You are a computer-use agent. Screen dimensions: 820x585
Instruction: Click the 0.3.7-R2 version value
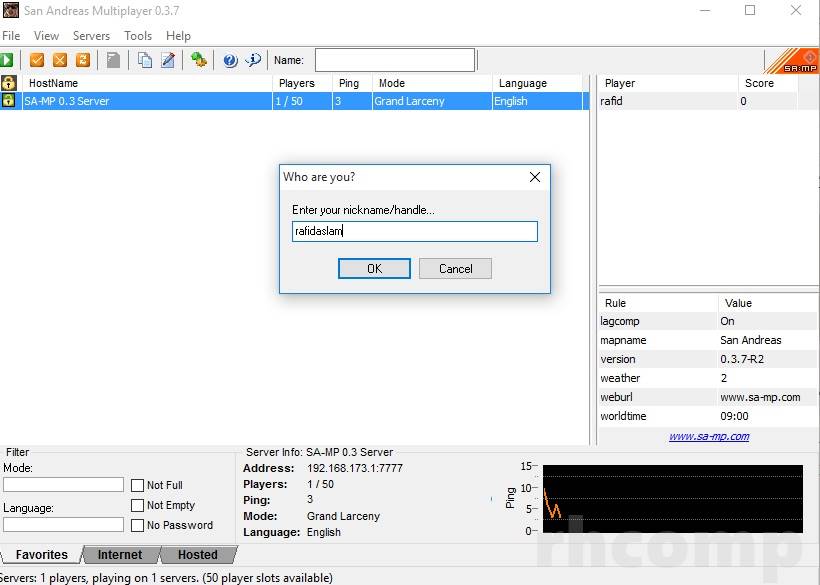point(742,359)
